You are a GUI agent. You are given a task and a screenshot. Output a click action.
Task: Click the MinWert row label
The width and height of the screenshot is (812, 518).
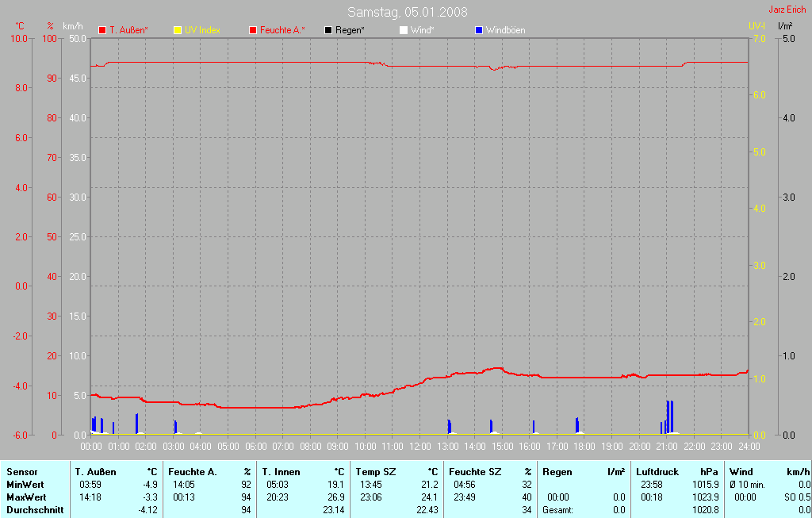25,484
